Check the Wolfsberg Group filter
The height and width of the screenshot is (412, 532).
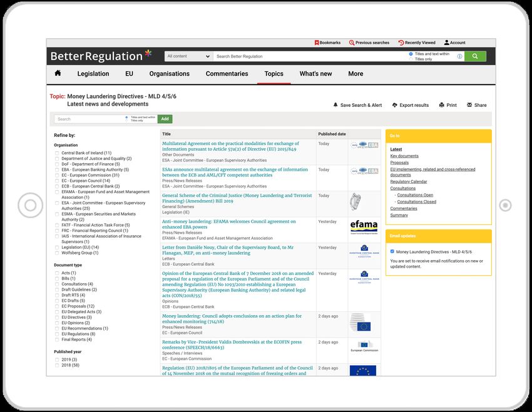pyautogui.click(x=57, y=253)
